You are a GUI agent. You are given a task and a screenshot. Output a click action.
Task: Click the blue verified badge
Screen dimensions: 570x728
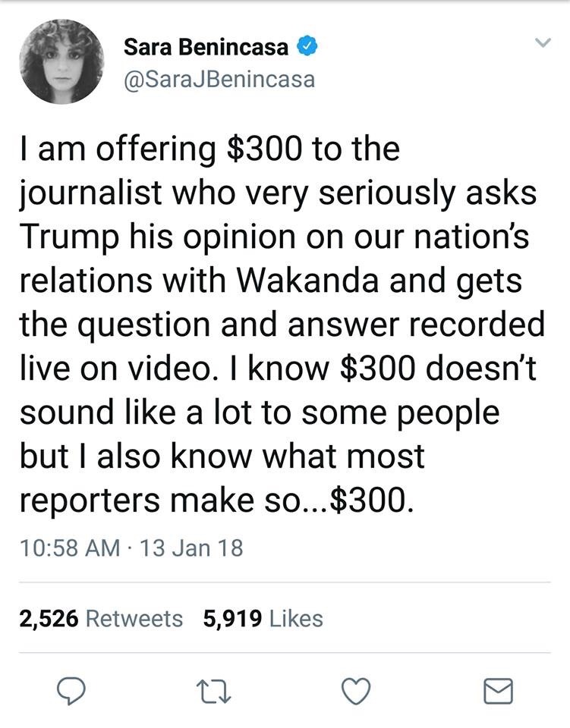pyautogui.click(x=305, y=48)
